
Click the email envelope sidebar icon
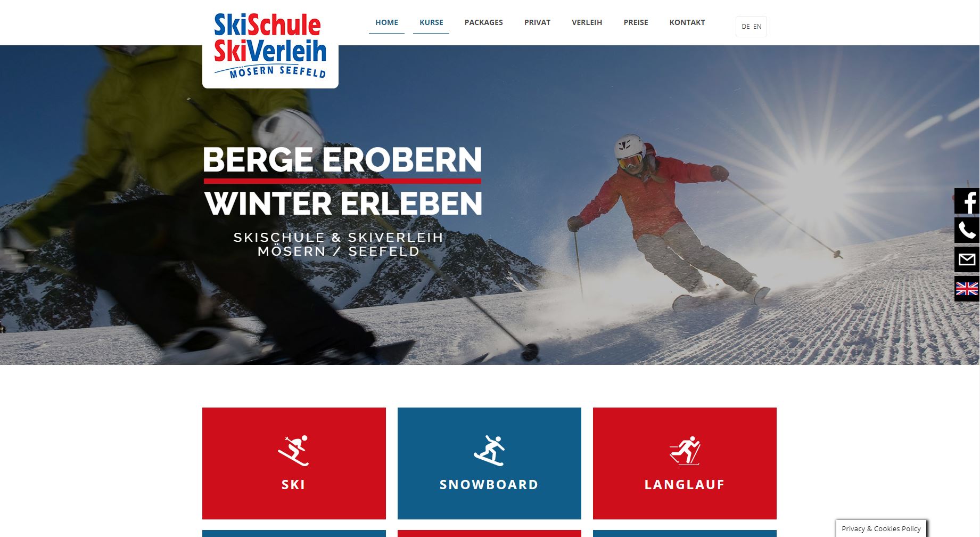(967, 259)
